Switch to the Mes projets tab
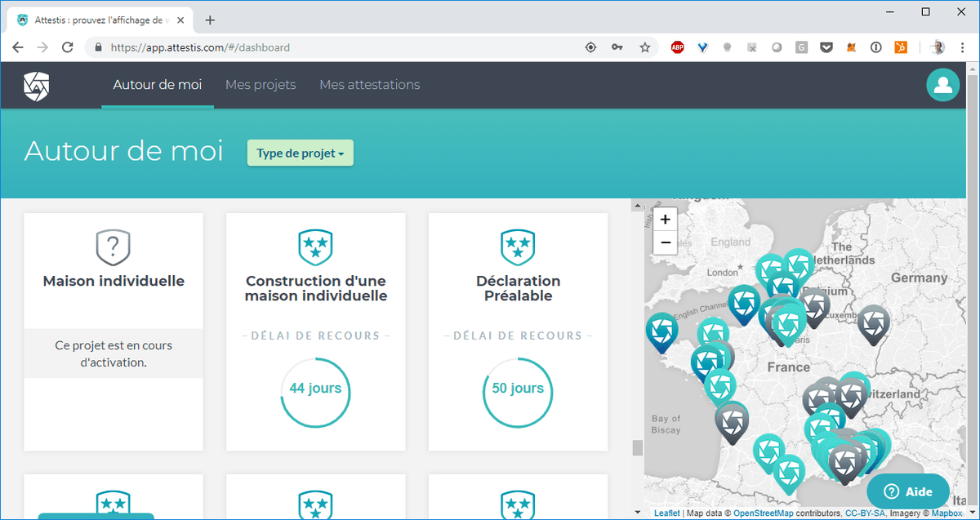This screenshot has height=520, width=980. [x=261, y=85]
